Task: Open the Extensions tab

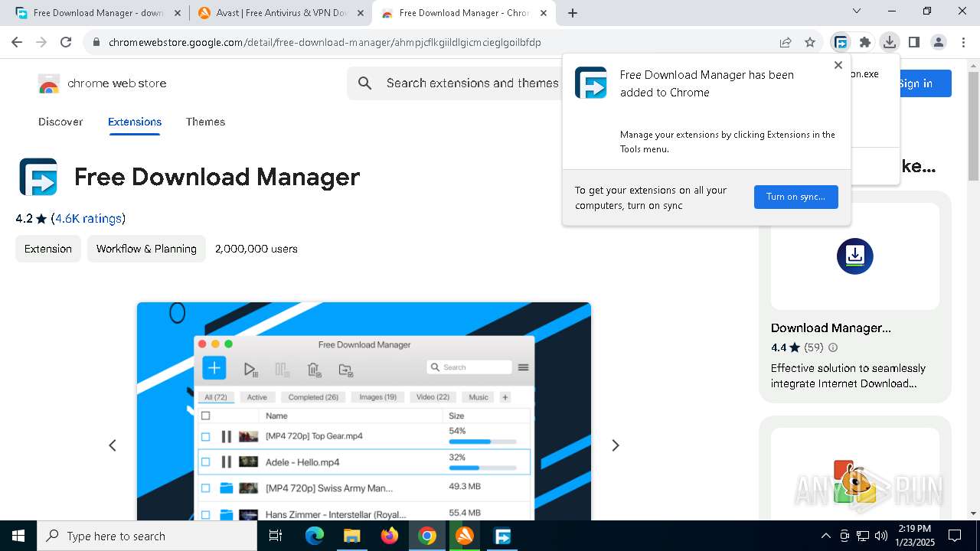Action: (135, 122)
